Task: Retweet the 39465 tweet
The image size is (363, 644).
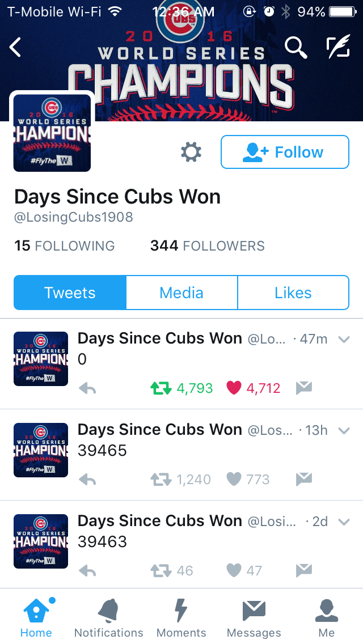Action: point(161,479)
